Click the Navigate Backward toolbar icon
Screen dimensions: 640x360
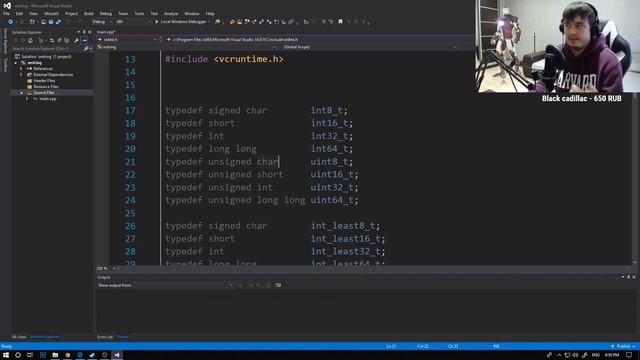11,22
